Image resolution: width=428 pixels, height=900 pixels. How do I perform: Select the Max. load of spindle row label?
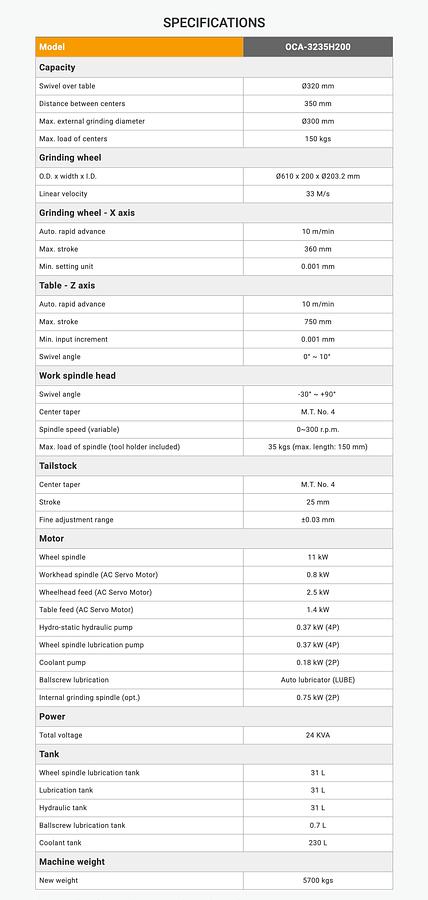pyautogui.click(x=110, y=447)
